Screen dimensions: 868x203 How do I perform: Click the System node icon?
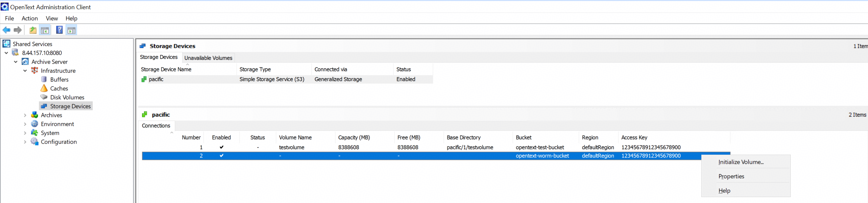[x=35, y=133]
